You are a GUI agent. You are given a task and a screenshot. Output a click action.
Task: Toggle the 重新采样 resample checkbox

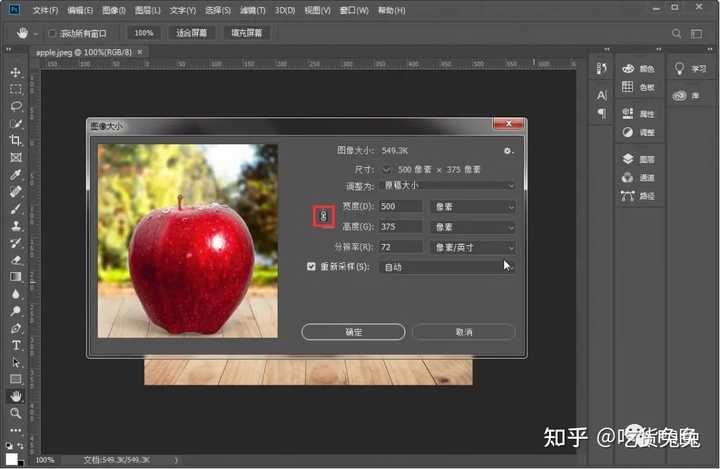(311, 266)
